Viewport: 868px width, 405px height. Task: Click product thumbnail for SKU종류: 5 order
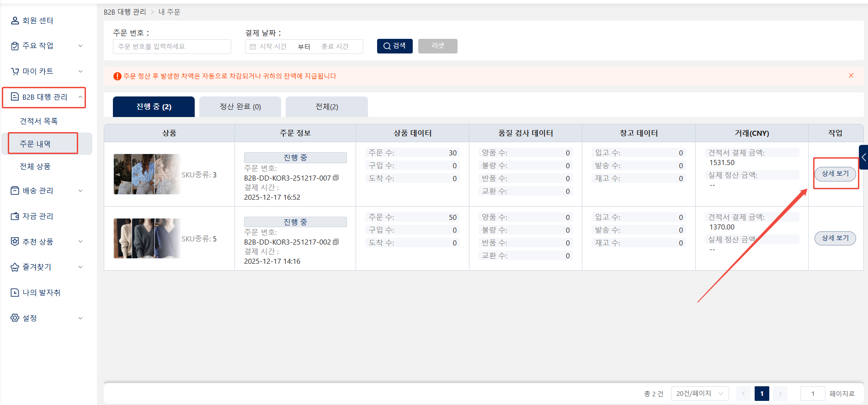[x=147, y=239]
